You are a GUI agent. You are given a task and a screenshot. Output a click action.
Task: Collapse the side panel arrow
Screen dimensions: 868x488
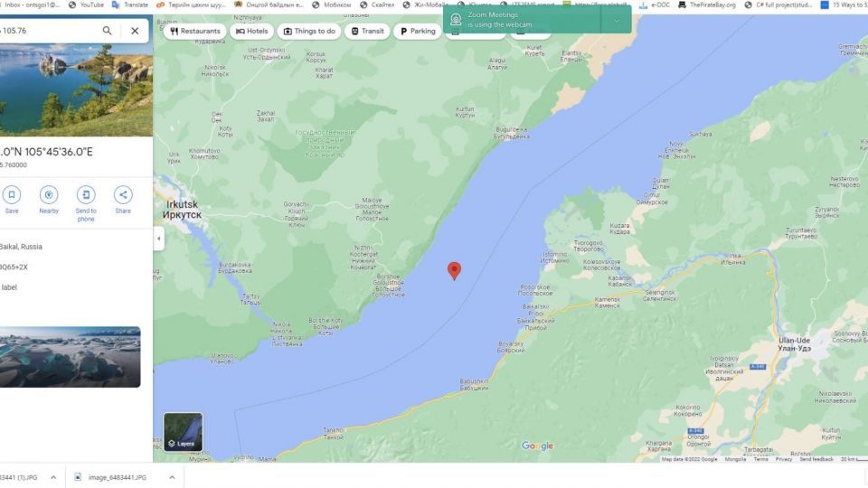pos(158,239)
